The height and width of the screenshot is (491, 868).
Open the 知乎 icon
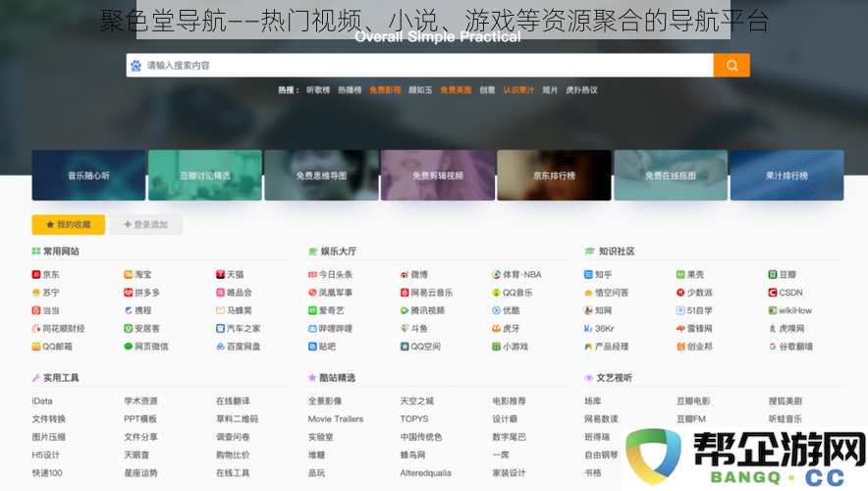tap(588, 275)
